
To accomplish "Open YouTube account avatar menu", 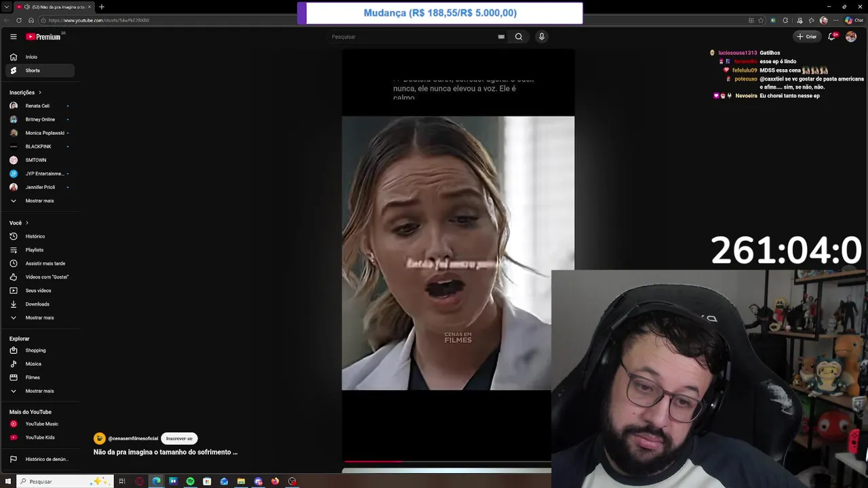I will pos(851,37).
